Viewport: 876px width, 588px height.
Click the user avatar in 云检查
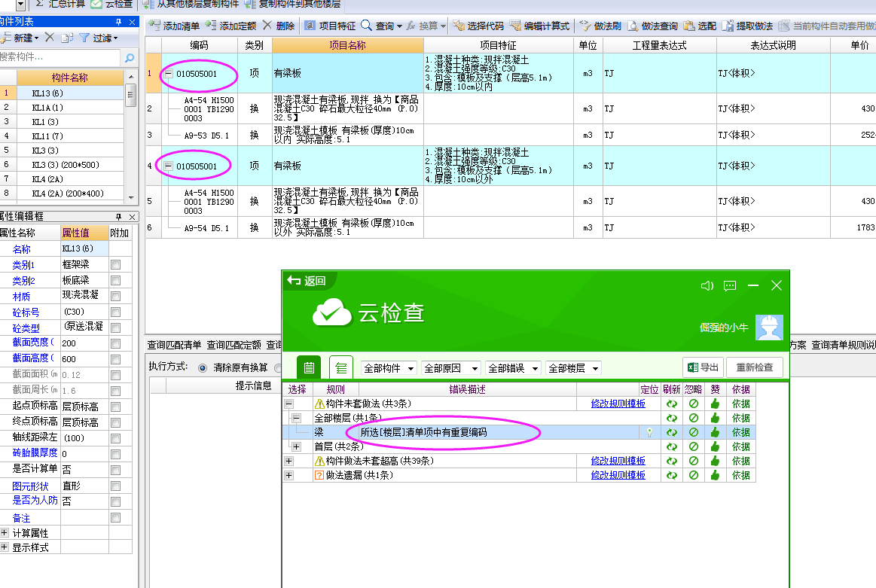click(769, 328)
